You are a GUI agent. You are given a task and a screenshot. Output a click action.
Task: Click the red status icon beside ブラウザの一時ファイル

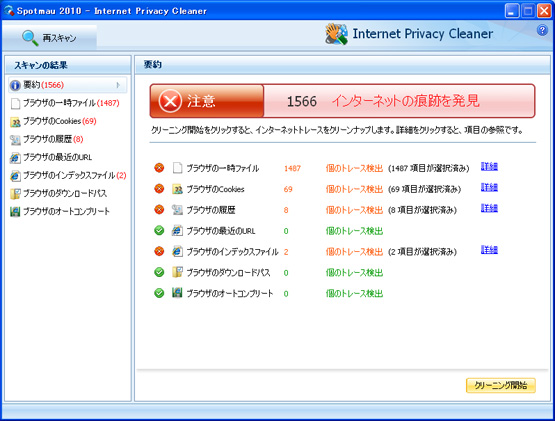pyautogui.click(x=159, y=168)
